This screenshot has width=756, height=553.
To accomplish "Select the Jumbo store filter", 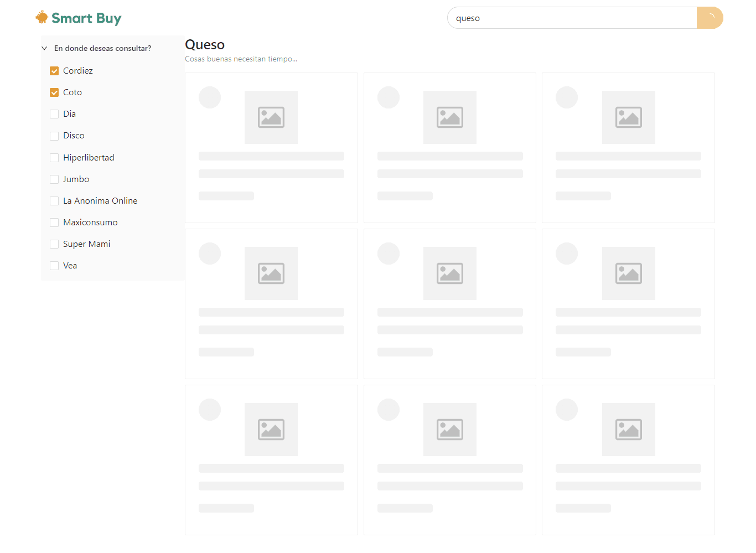I will (54, 179).
